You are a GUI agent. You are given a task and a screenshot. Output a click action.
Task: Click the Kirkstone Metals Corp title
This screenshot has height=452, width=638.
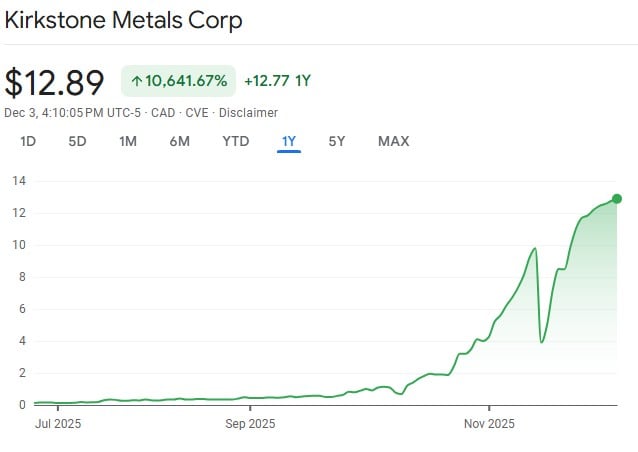123,20
